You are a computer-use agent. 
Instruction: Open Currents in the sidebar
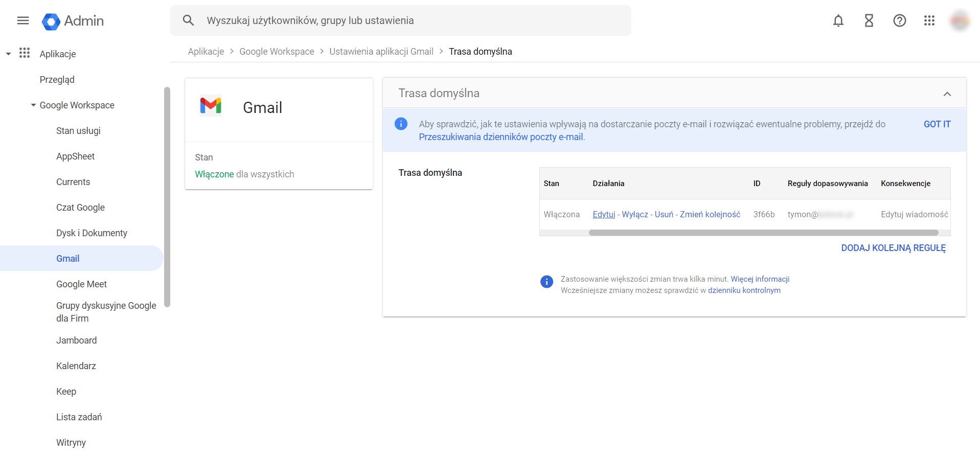pyautogui.click(x=73, y=182)
